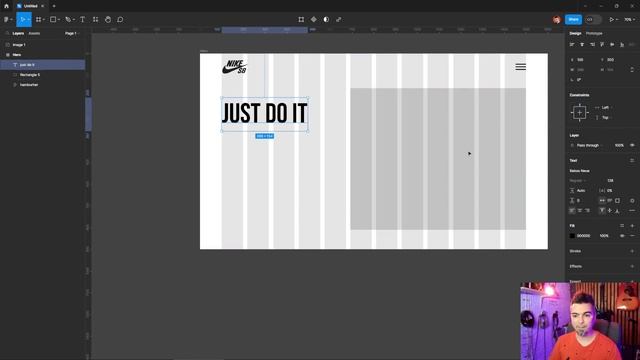Switch to the Design tab

point(575,33)
